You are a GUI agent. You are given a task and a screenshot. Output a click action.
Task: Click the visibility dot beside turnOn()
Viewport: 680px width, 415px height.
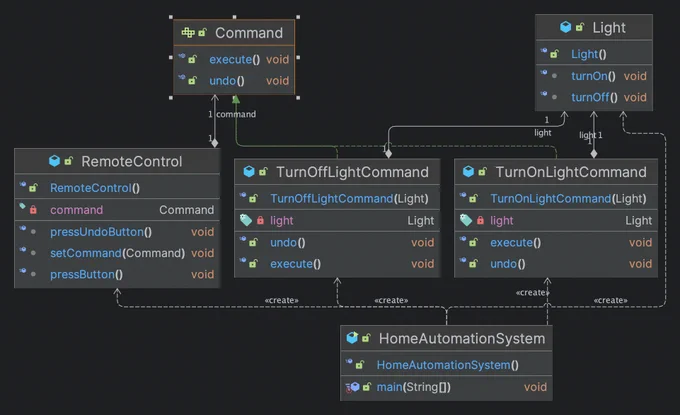554,76
